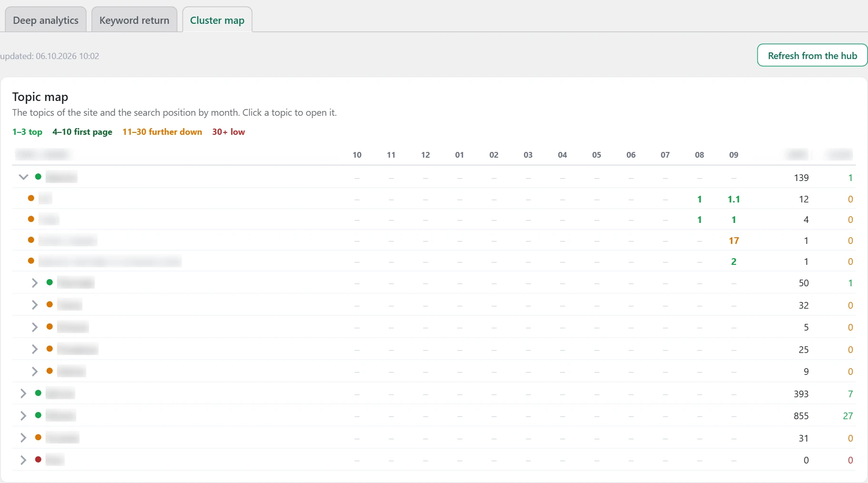Screen dimensions: 868x483
Task: Click the green status dot in the 50 row
Action: (49, 282)
